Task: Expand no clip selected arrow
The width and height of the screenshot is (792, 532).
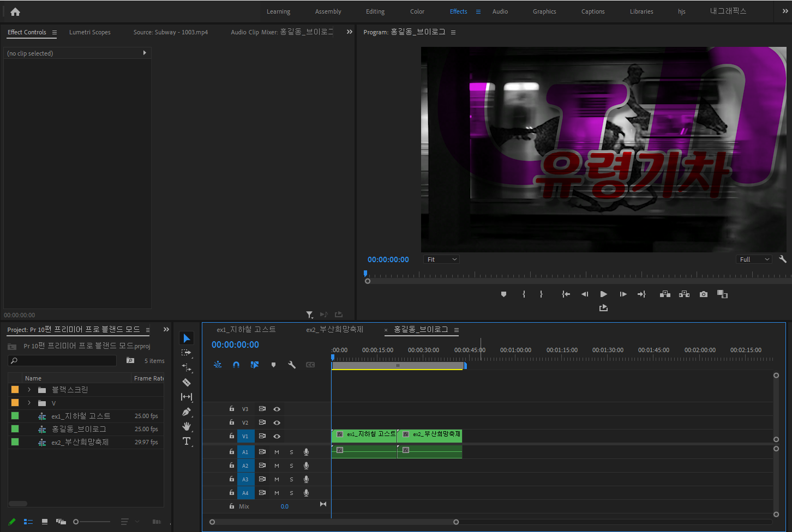Action: [145, 53]
